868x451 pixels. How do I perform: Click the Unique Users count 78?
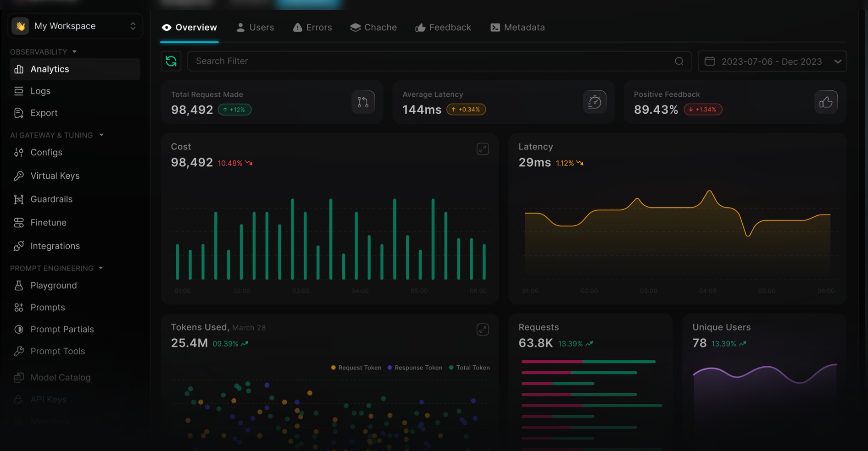[700, 343]
